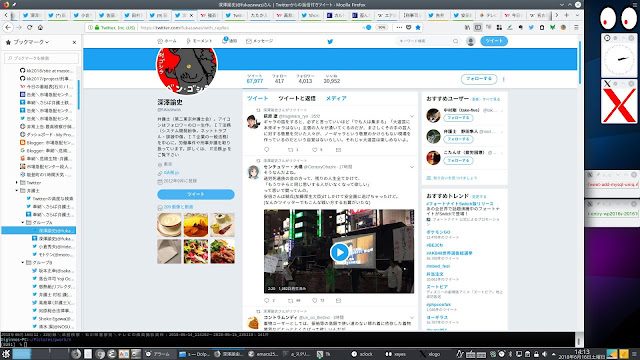Viewport: 640px width, 360px height.
Task: Click the volume icon in system tray
Action: pyautogui.click(x=544, y=354)
